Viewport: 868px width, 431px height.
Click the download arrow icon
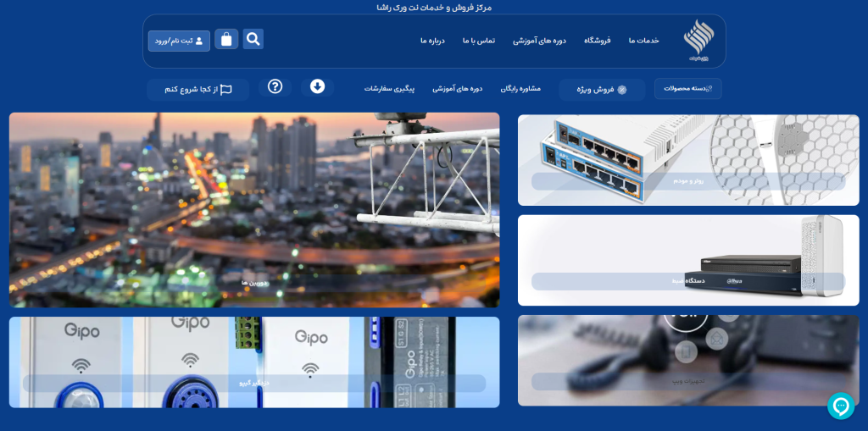(317, 86)
